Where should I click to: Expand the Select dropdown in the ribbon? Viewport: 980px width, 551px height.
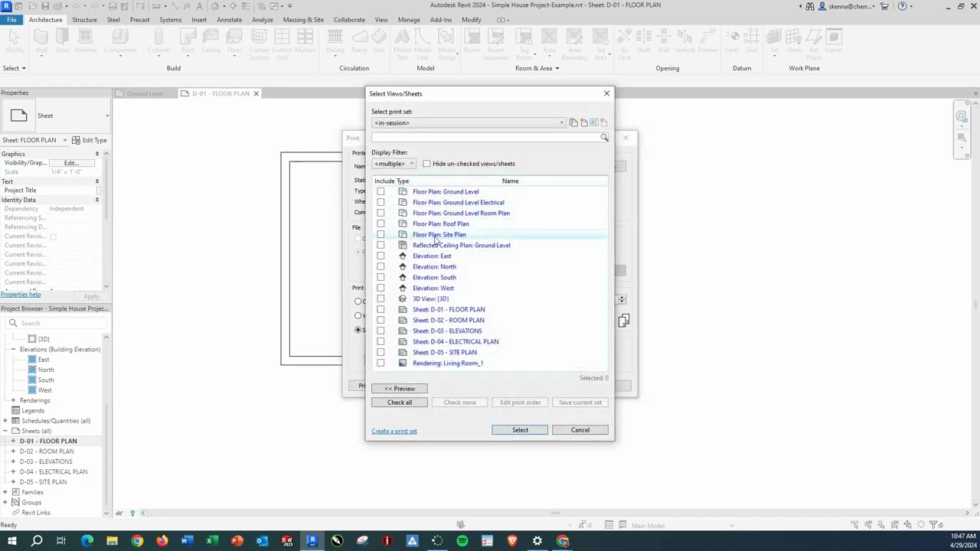pos(14,68)
